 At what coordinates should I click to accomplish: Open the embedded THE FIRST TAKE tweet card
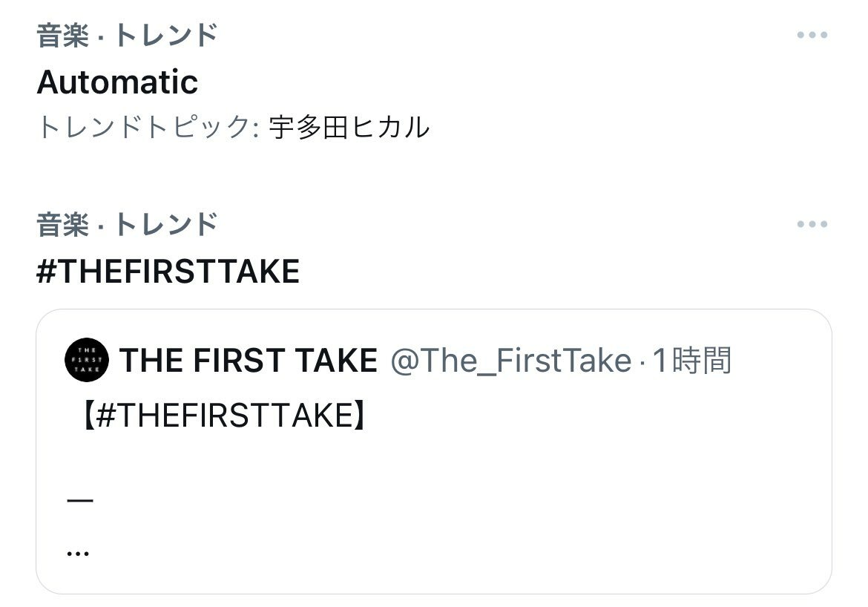point(434,451)
